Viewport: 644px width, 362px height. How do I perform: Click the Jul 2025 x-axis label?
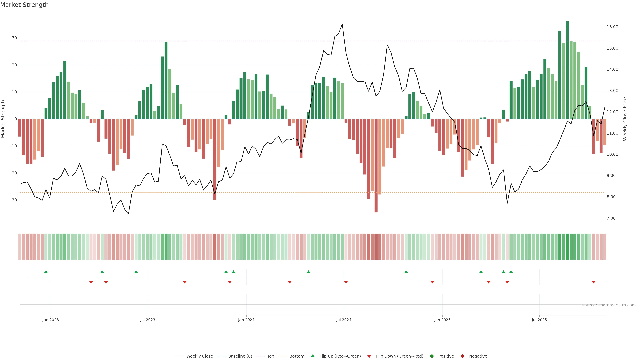click(539, 320)
